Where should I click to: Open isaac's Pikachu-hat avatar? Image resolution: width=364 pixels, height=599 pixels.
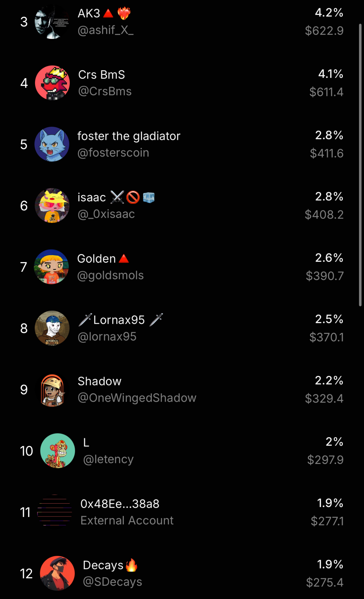[52, 205]
